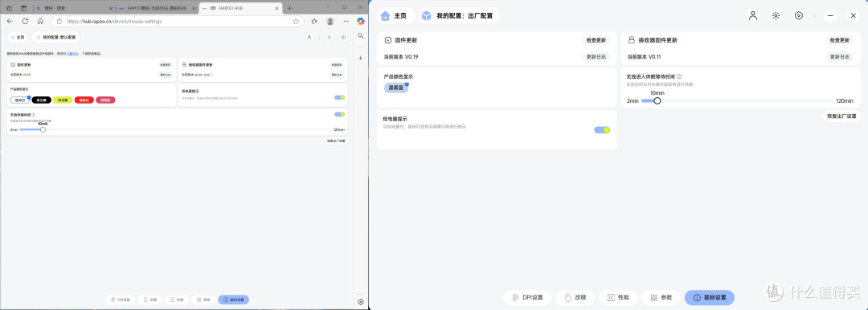Click the hub.rapoo.cn address bar
The height and width of the screenshot is (310, 868).
(177, 21)
